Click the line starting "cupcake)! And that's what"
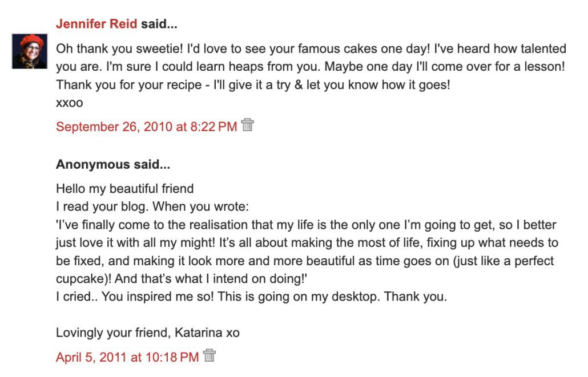This screenshot has height=377, width=588. tap(182, 279)
